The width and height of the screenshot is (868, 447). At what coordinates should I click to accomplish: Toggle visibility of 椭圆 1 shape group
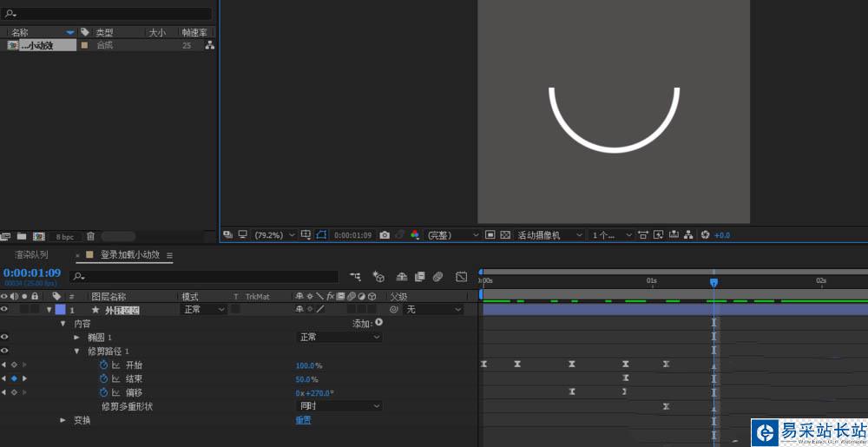(x=4, y=337)
